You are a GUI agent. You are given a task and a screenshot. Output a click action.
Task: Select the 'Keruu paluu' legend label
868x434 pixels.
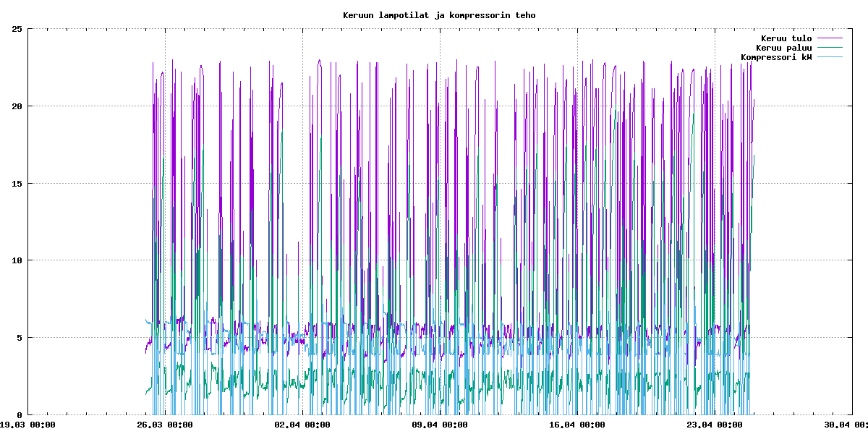coord(783,48)
